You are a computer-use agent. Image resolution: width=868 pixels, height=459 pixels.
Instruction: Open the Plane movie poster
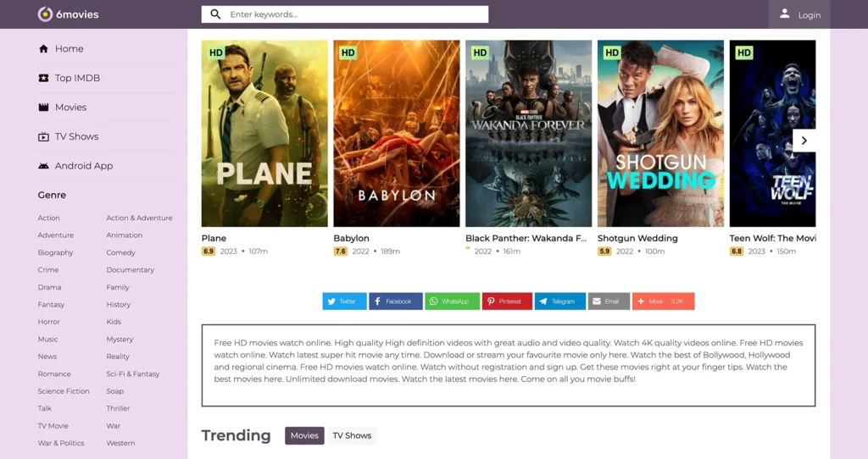point(264,133)
